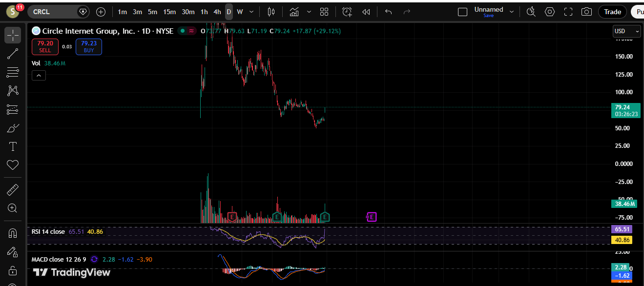Toggle stay in drawing mode pencil-lock
644x286 pixels.
point(13,252)
